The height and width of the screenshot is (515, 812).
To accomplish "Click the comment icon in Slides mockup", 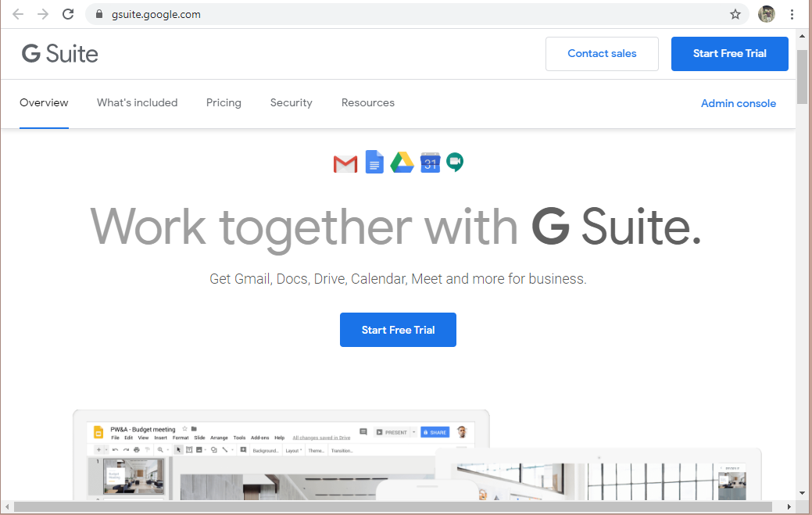I will pos(363,431).
